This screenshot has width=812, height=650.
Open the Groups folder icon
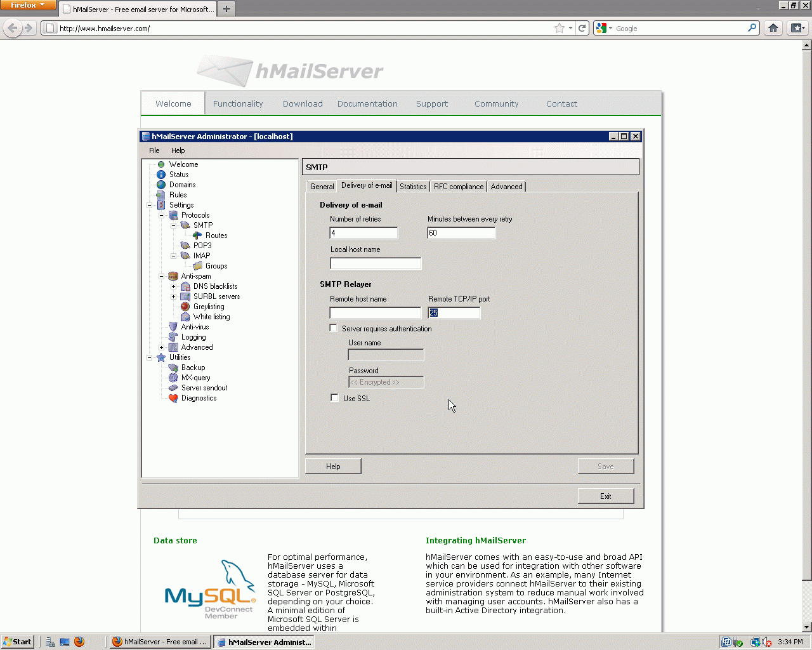(197, 266)
